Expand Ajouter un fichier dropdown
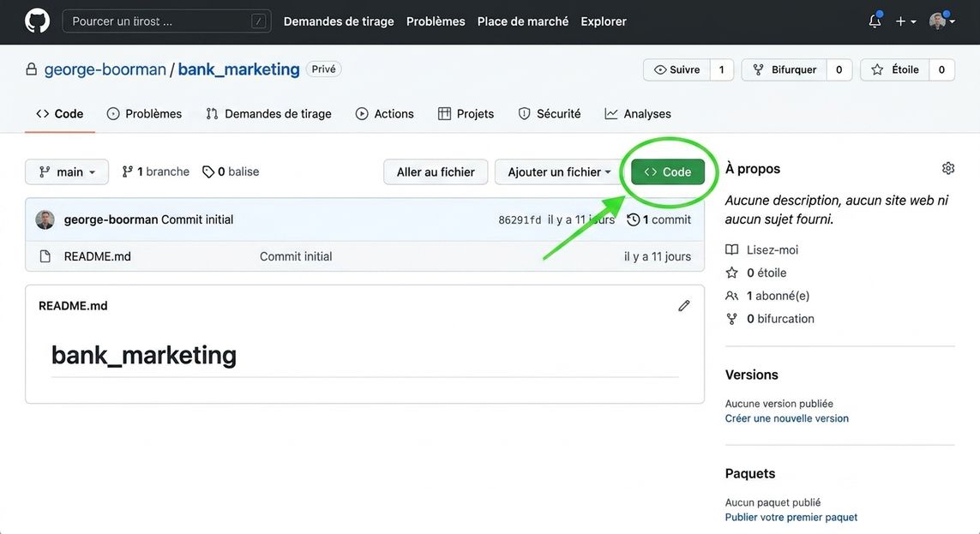Screen dimensions: 980x534 [559, 171]
